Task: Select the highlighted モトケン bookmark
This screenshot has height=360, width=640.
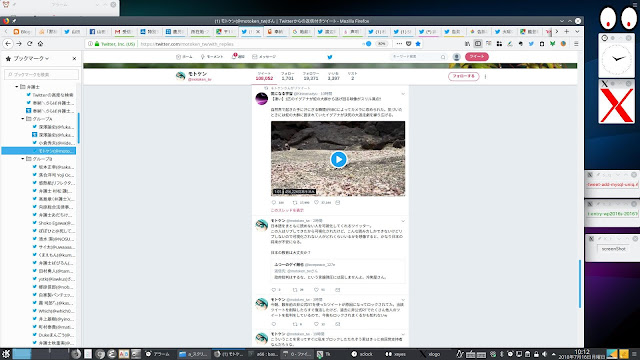Action: point(39,151)
